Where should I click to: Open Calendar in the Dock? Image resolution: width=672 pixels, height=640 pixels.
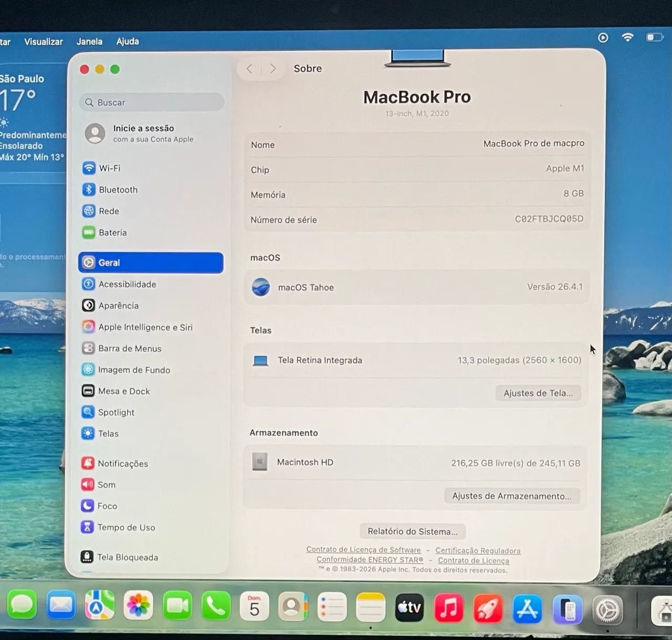pos(255,606)
